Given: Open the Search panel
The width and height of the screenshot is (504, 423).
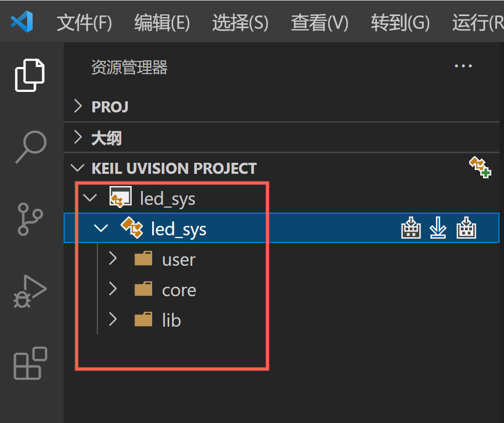Looking at the screenshot, I should pyautogui.click(x=30, y=147).
